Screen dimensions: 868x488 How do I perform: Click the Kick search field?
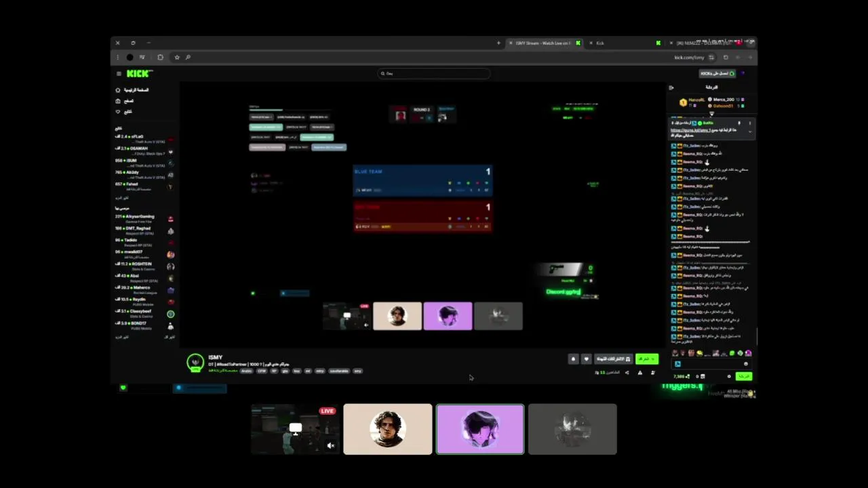(x=434, y=73)
